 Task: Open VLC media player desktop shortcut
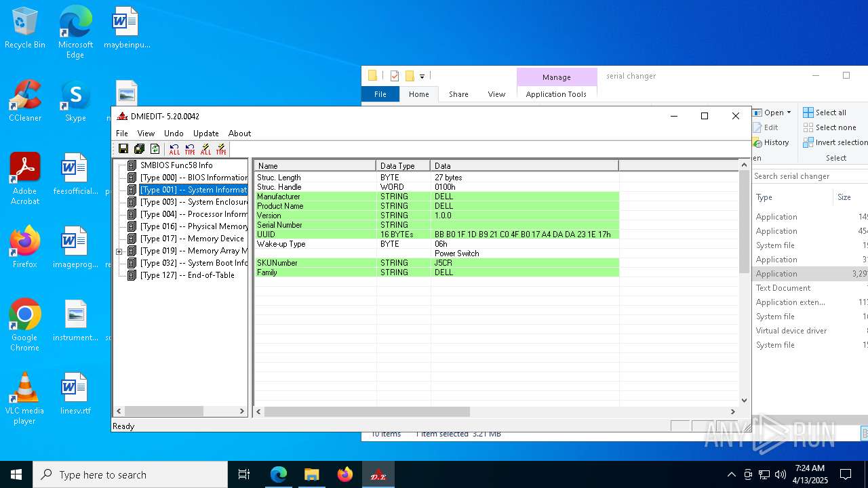[x=25, y=399]
